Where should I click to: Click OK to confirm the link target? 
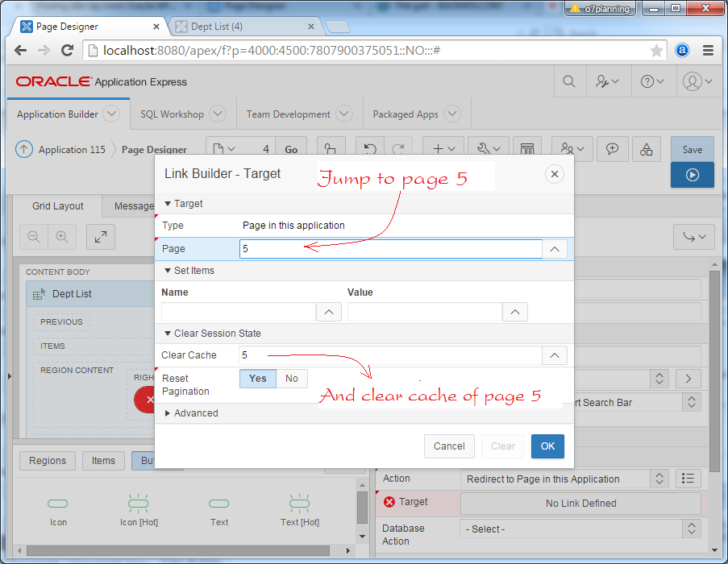(x=548, y=446)
